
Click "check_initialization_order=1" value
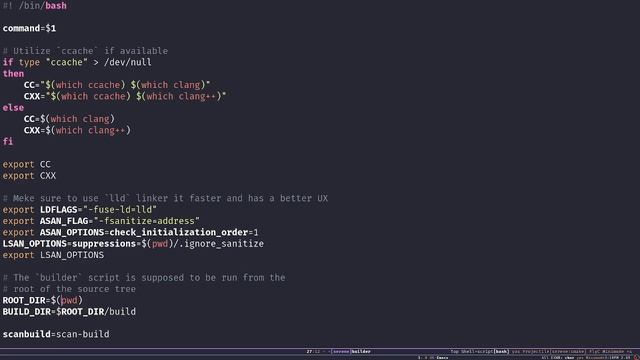point(184,233)
